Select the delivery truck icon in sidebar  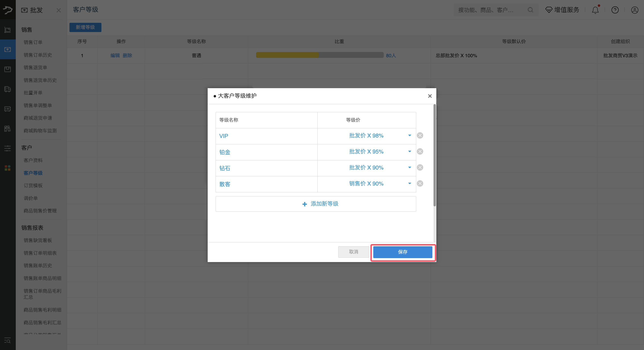point(7,89)
